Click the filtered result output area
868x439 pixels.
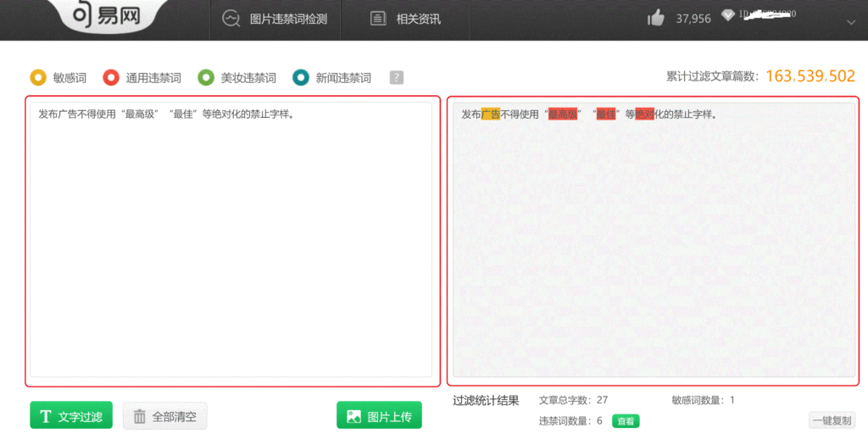(654, 239)
